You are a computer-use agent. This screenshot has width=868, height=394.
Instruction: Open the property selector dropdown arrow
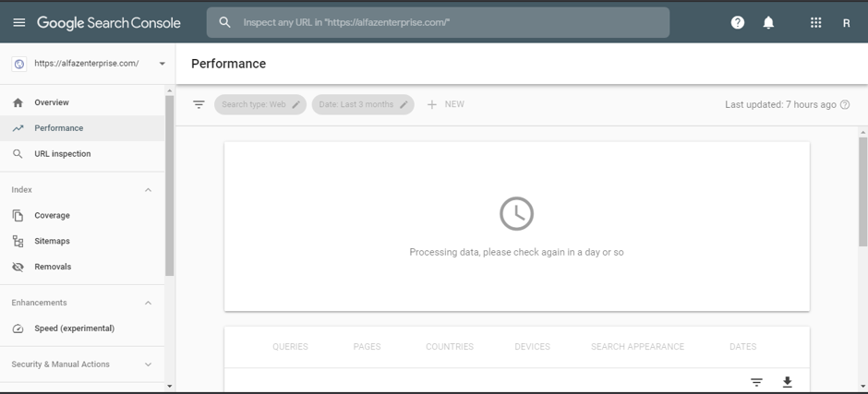pos(163,64)
